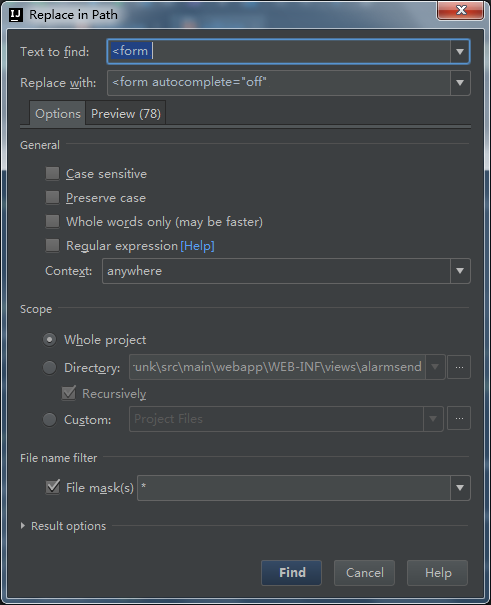
Task: Open the regular expression [Help] link
Action: click(197, 246)
